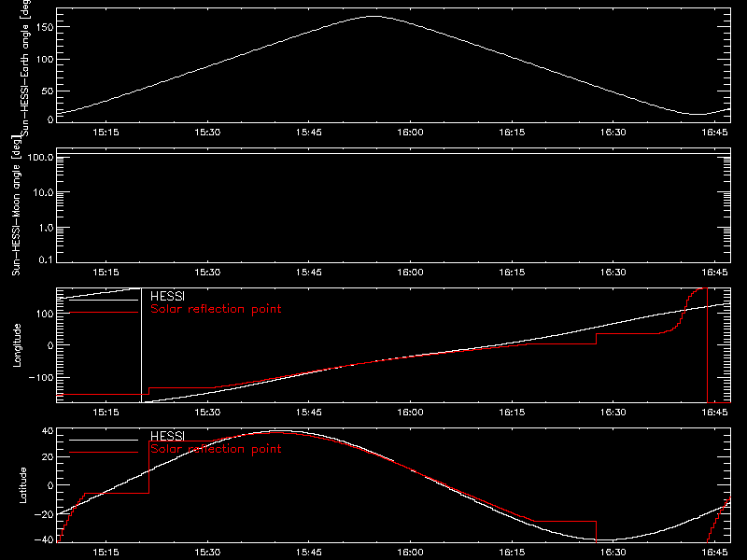
Task: Click the "Longitude" y-axis title
Action: click(x=17, y=345)
